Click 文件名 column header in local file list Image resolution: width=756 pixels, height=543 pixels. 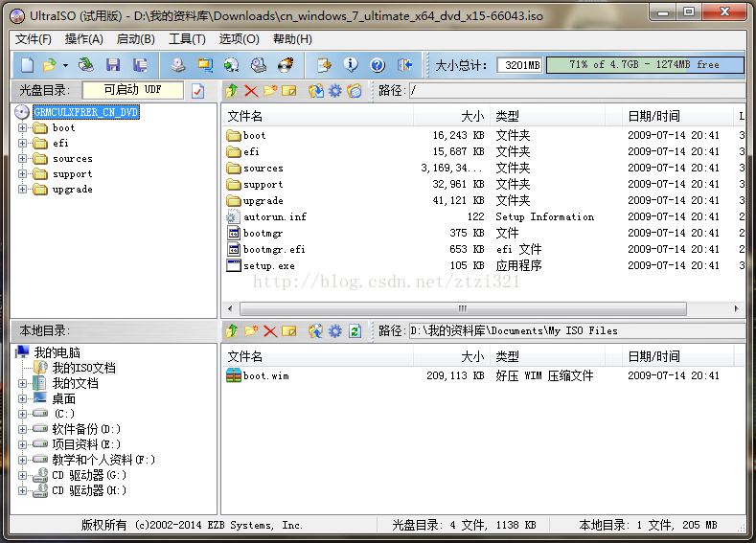point(317,356)
